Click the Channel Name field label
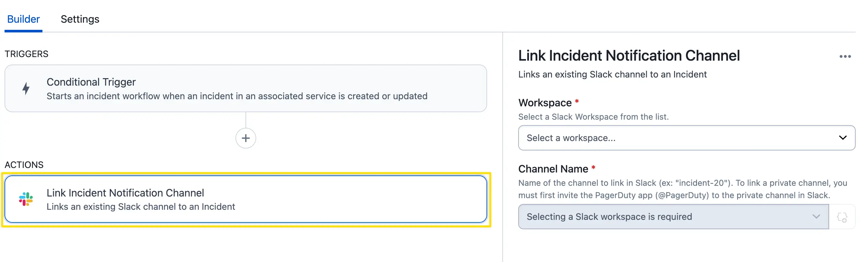Viewport: 868px width, 262px height. coord(553,169)
